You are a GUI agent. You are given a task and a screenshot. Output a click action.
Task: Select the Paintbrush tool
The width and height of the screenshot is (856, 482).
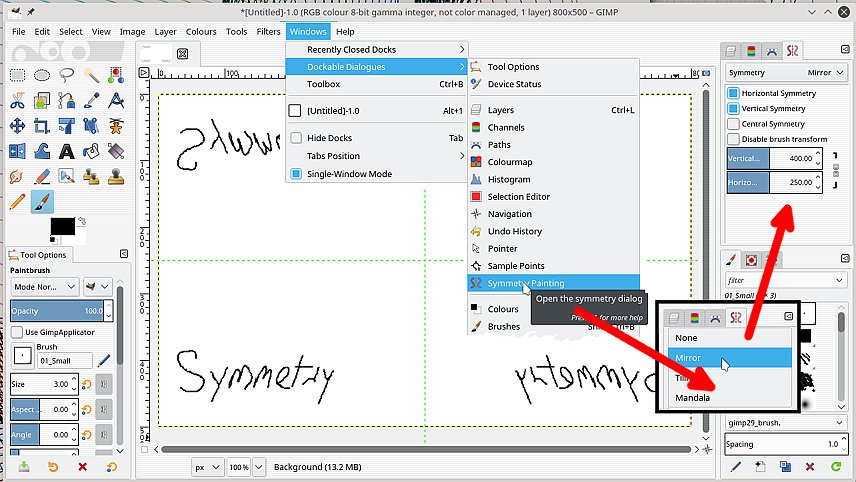point(42,203)
